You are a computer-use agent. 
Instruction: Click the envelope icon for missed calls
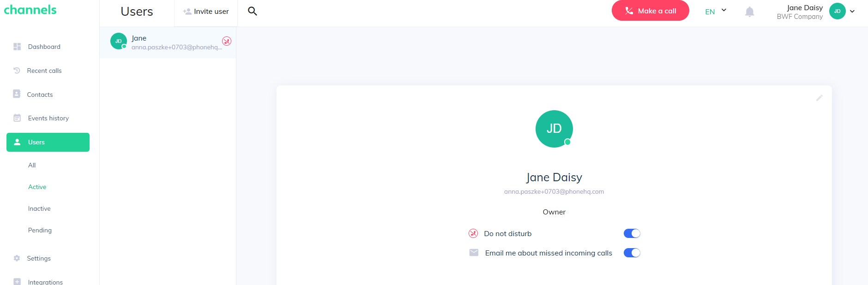[x=474, y=252]
